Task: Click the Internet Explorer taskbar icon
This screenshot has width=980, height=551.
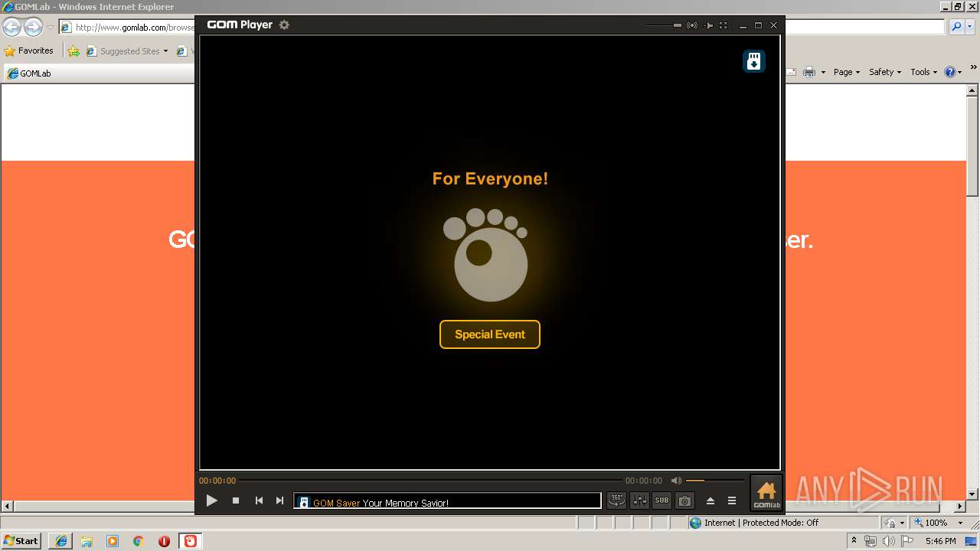Action: coord(60,541)
